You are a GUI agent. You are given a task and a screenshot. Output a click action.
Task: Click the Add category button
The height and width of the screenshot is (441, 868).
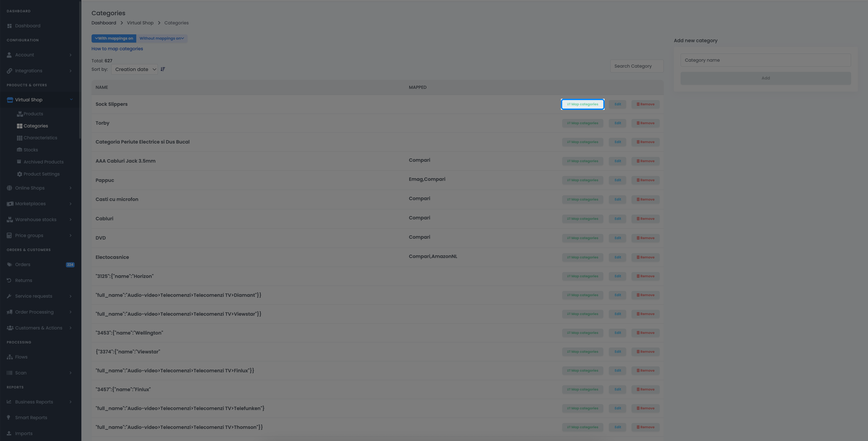[766, 78]
